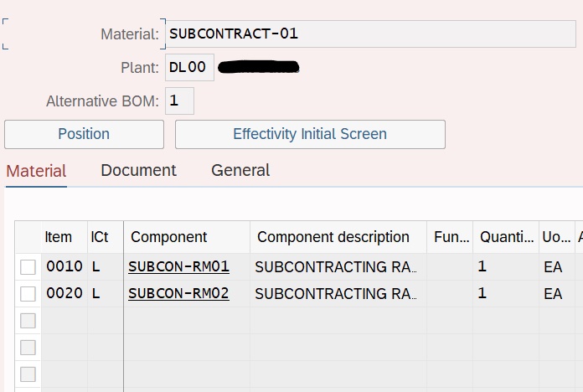Switch to the General tab
Image resolution: width=583 pixels, height=392 pixels.
(240, 170)
